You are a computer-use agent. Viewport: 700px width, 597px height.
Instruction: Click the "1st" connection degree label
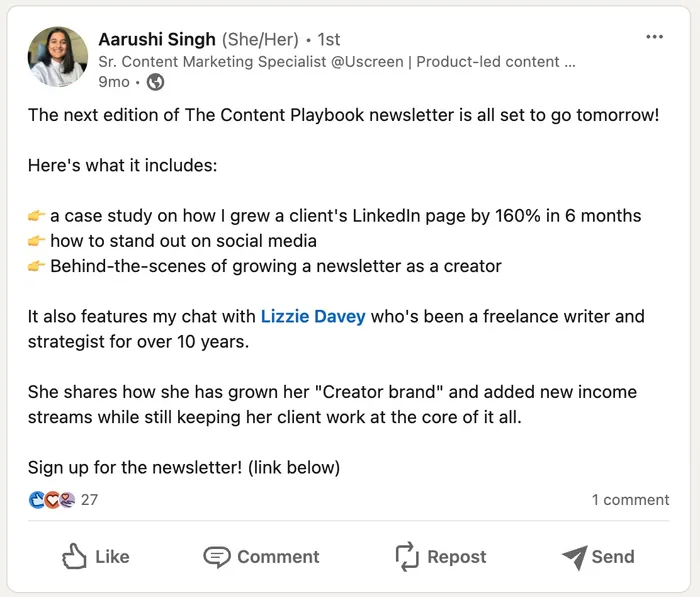pos(328,39)
